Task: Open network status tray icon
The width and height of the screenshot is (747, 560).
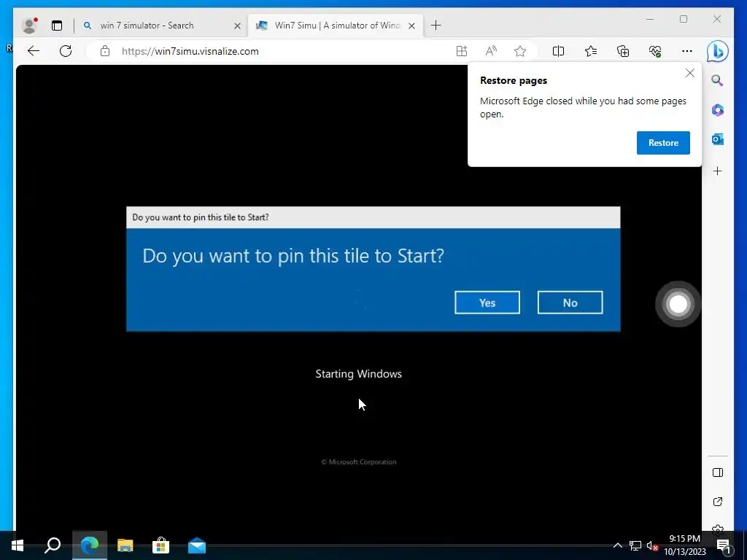Action: click(635, 545)
